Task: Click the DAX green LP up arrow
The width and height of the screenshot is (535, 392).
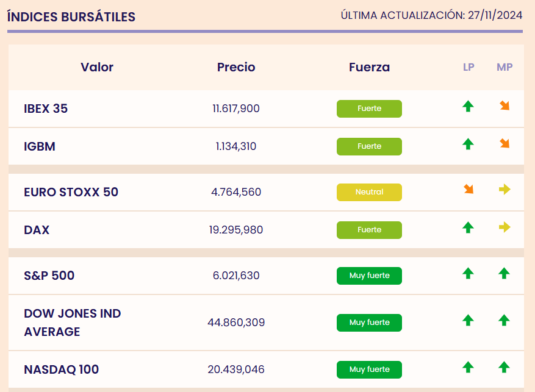Action: [x=468, y=227]
